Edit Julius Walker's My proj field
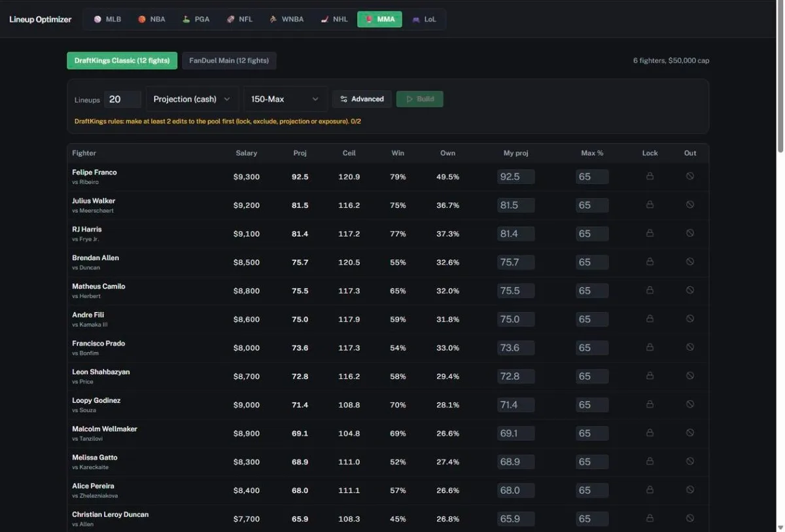 point(515,205)
